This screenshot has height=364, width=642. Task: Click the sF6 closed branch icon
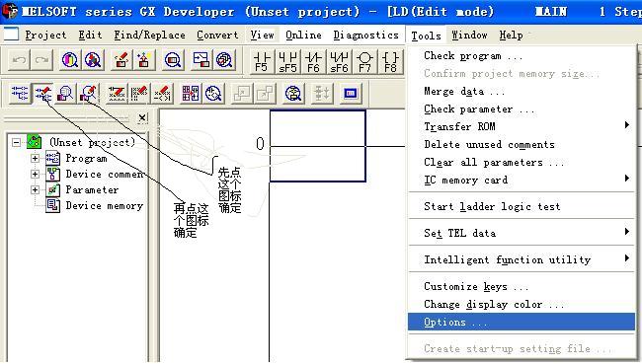[x=339, y=61]
